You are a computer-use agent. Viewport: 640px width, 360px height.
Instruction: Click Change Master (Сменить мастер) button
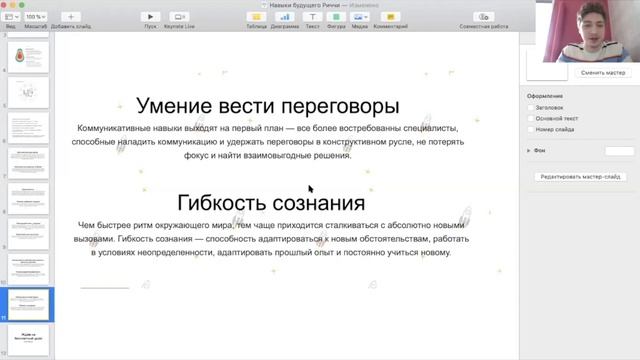click(603, 73)
